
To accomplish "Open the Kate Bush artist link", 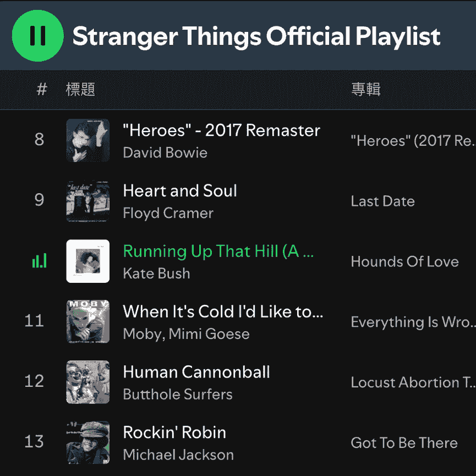I will click(156, 273).
